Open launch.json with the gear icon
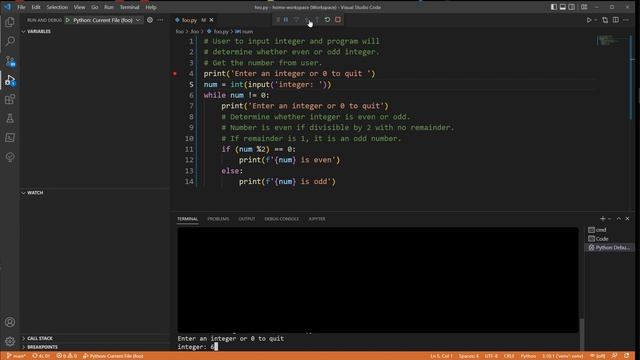The image size is (640, 360). 150,20
